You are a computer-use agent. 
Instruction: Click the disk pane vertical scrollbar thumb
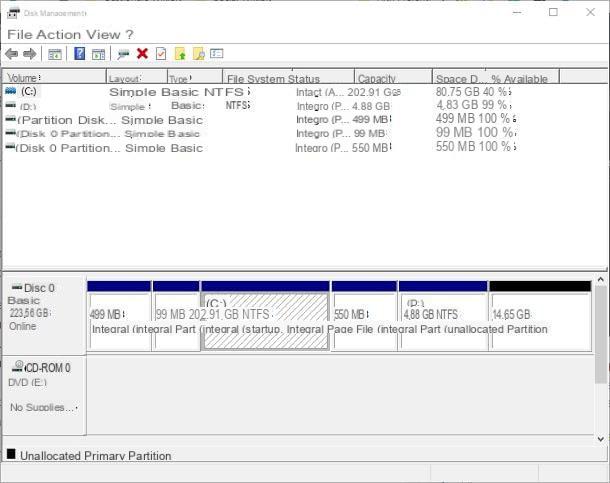click(600, 334)
